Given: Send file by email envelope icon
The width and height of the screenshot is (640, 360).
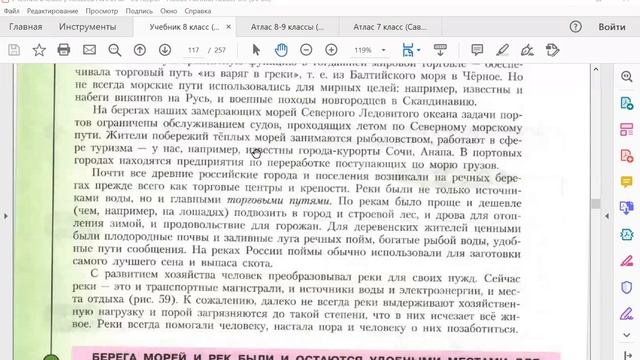Looking at the screenshot, I should (89, 50).
